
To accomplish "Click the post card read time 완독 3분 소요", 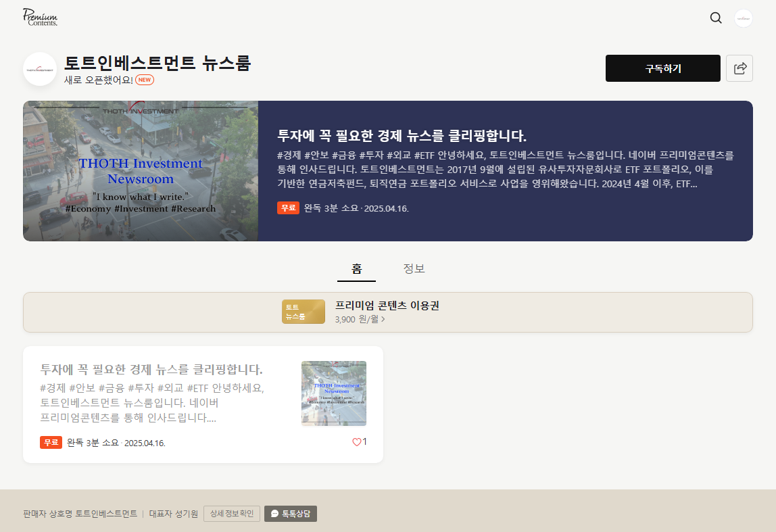I will 93,443.
